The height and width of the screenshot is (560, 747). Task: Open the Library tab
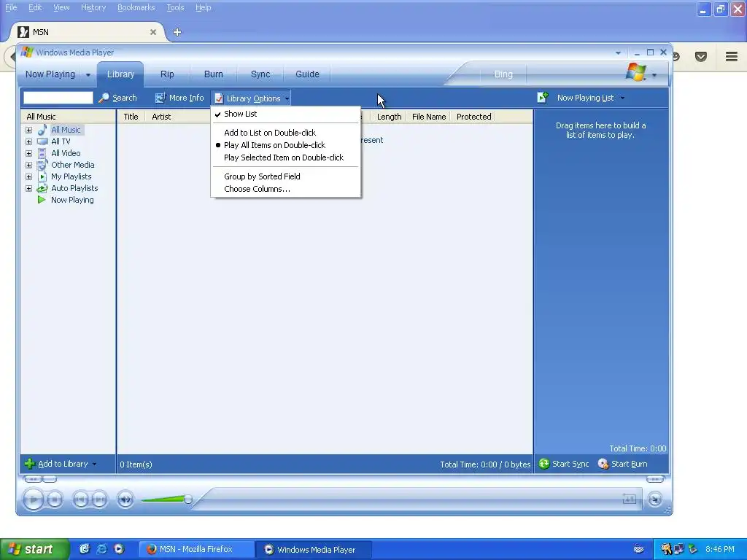120,74
